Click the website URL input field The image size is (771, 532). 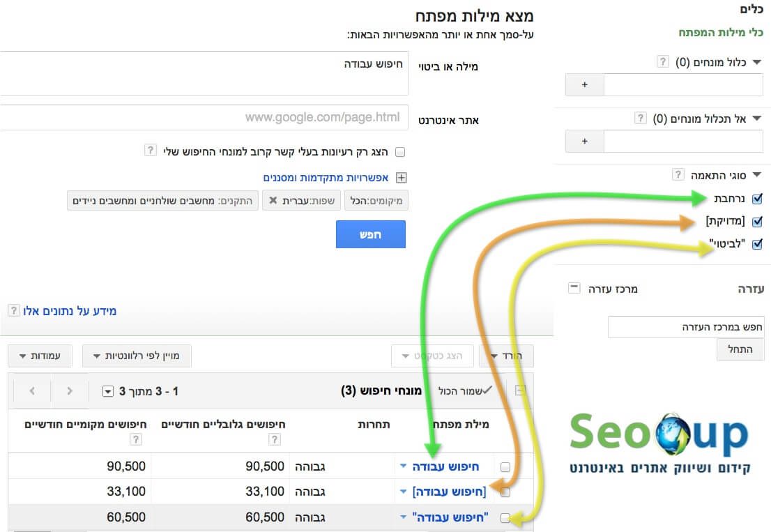[x=204, y=118]
